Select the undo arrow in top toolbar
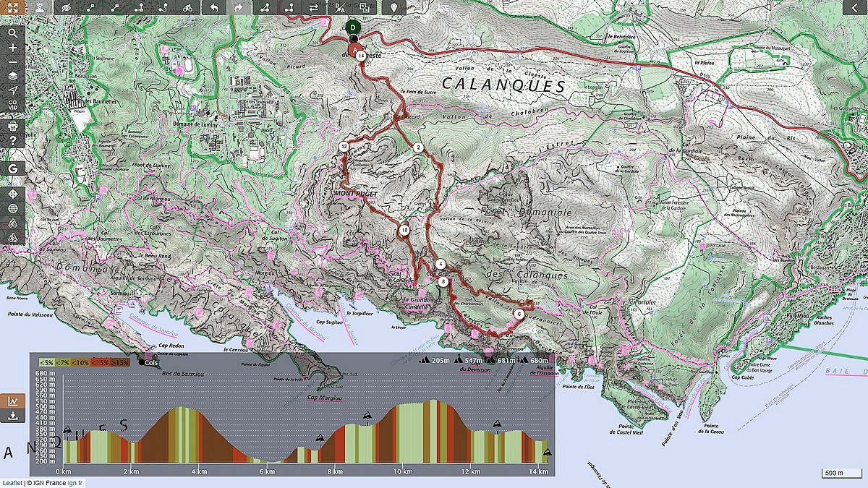 pyautogui.click(x=214, y=8)
